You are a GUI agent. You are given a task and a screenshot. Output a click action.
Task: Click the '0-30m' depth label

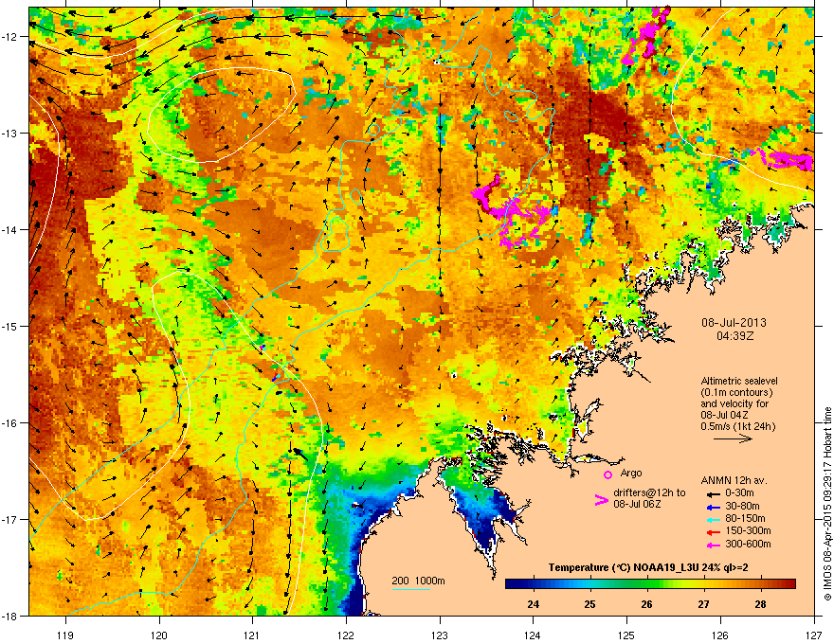739,493
